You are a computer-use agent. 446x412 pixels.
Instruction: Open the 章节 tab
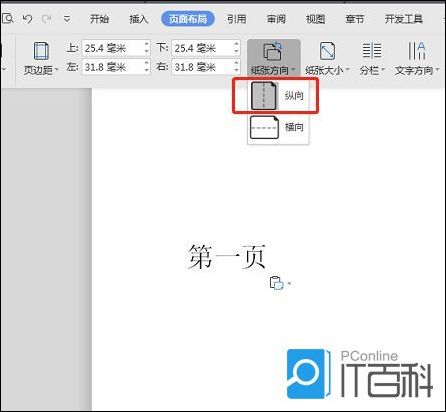[355, 19]
